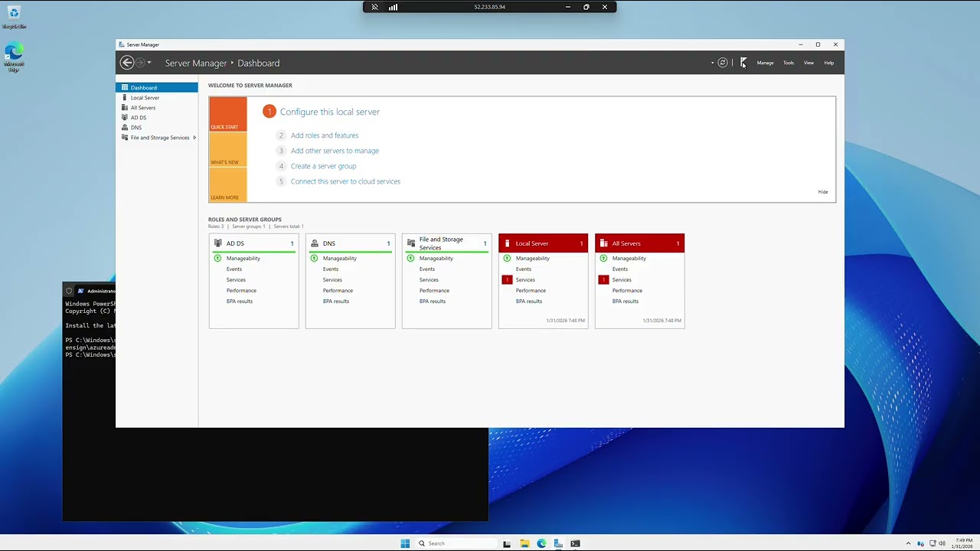This screenshot has width=980, height=551.
Task: Click the Local Server icon in sidebar
Action: click(x=125, y=97)
